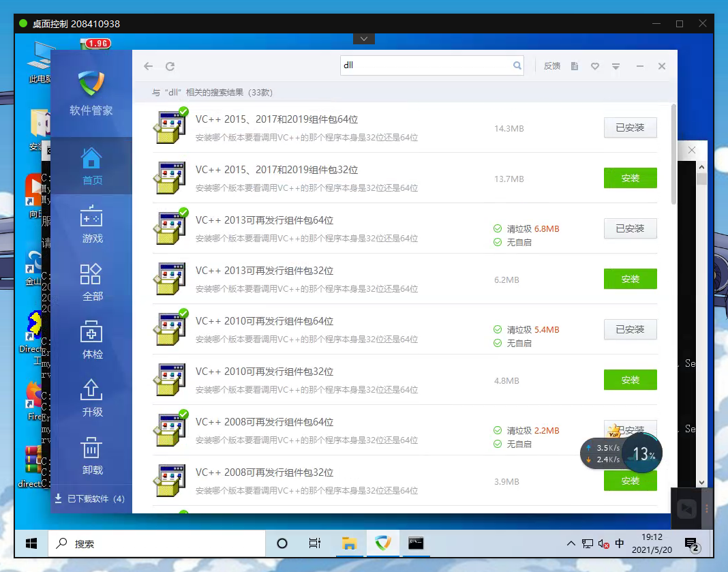Click 已安装 for VC++ 2010 64位
The height and width of the screenshot is (572, 728).
click(630, 329)
